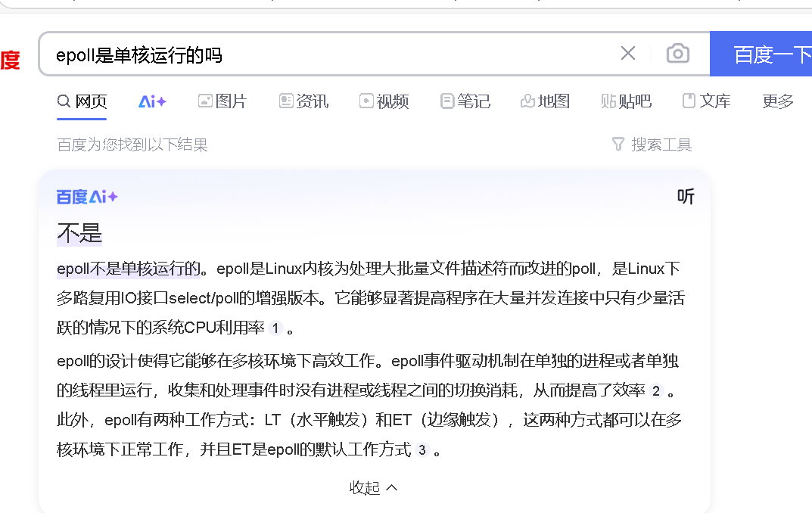
Task: Open the 图片 tab
Action: point(222,101)
